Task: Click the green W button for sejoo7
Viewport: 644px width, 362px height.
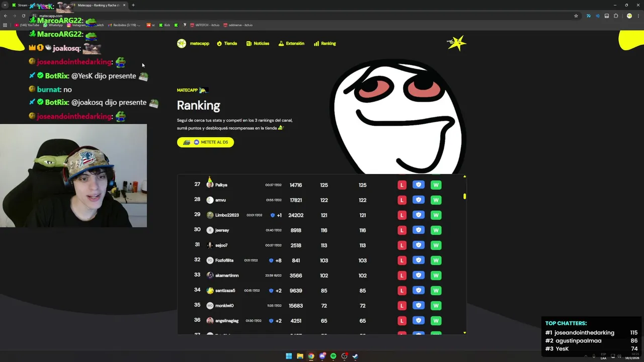Action: pos(436,245)
